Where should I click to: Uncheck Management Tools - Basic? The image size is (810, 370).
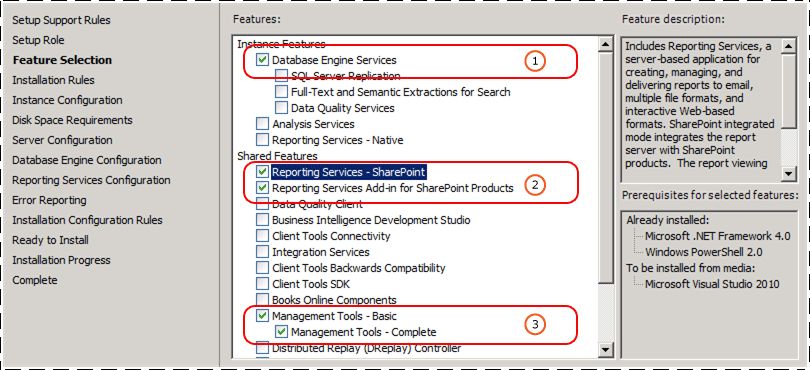coord(262,316)
